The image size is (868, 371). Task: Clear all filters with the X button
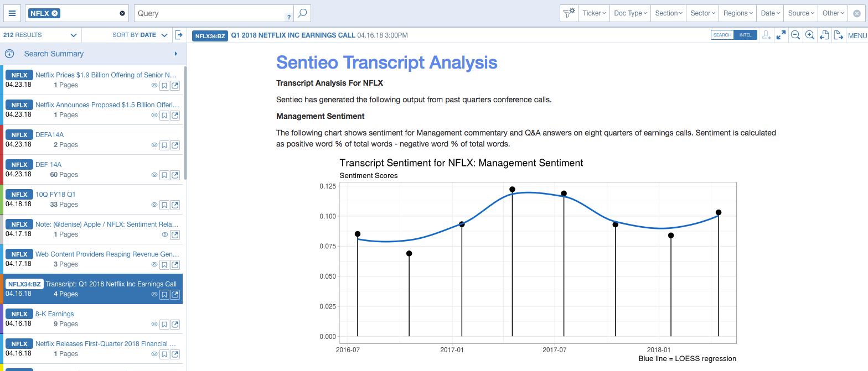pyautogui.click(x=856, y=13)
